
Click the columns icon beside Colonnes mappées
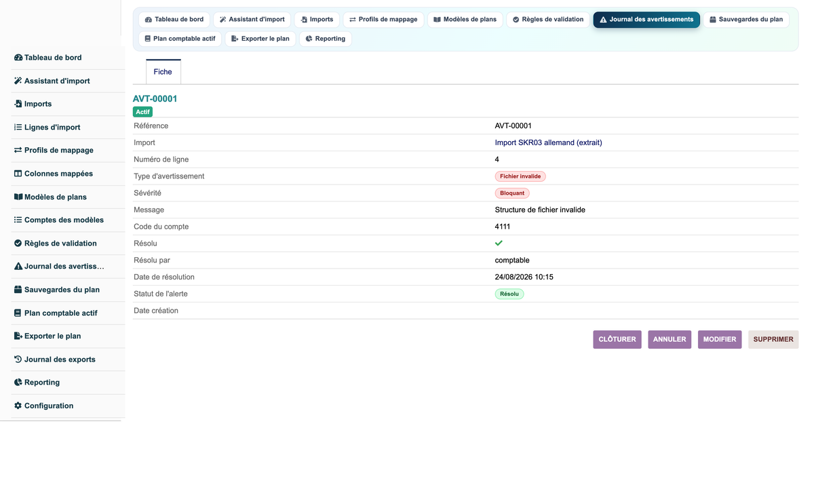tap(18, 174)
